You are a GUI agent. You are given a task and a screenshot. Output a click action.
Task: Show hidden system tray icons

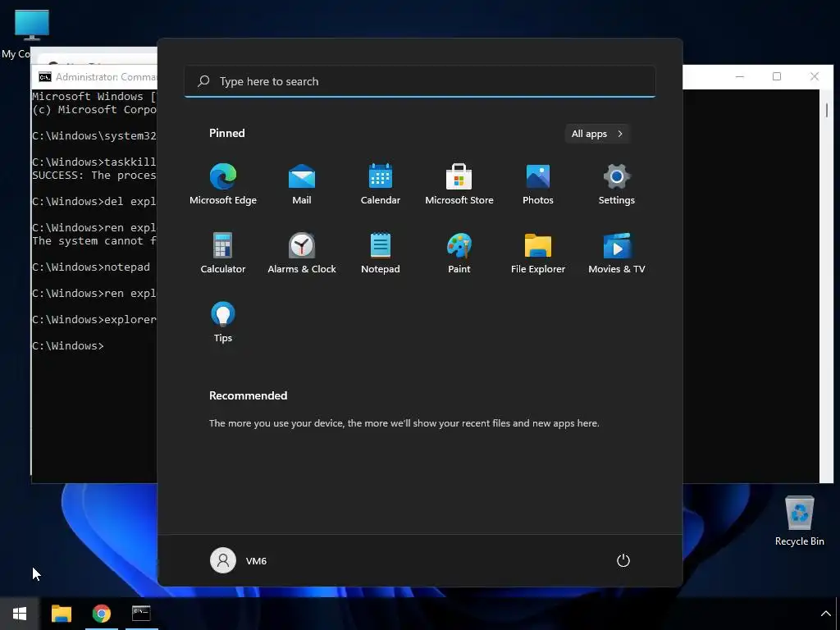[825, 614]
